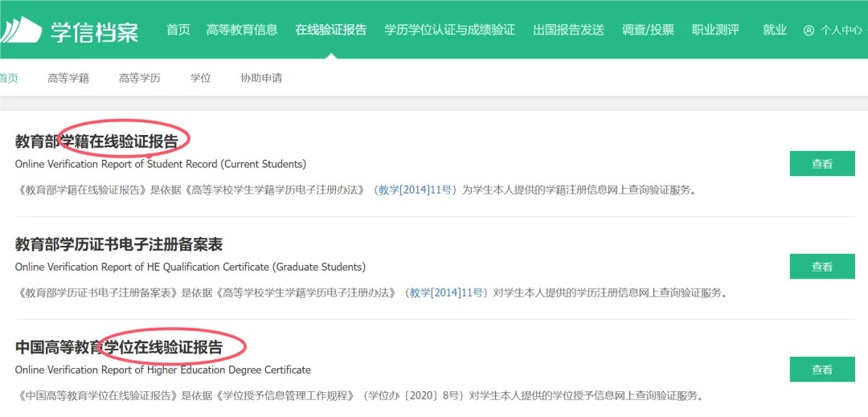Image resolution: width=868 pixels, height=417 pixels.
Task: Open 高等教育信息 in top navigation
Action: pyautogui.click(x=242, y=30)
